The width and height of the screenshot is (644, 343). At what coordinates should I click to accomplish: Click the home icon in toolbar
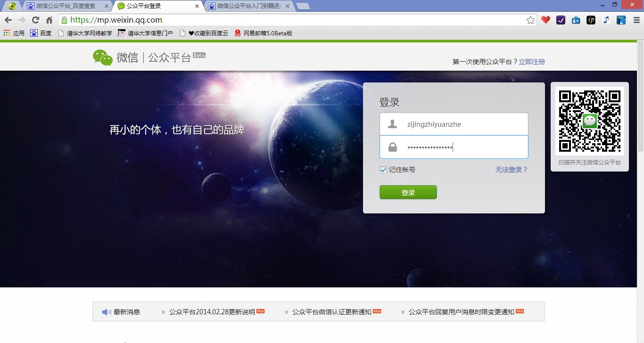[x=49, y=20]
